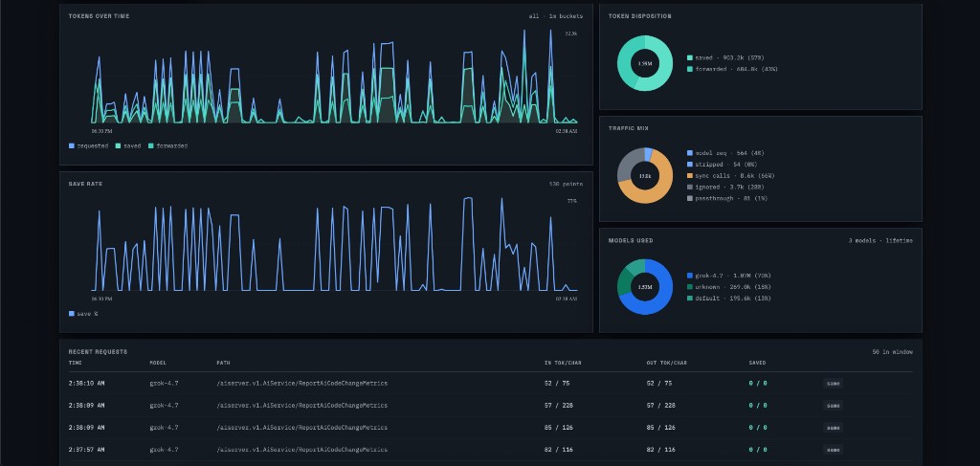The image size is (980, 466).
Task: Click IN TOK/CHAR value '82 / 116'
Action: click(558, 449)
